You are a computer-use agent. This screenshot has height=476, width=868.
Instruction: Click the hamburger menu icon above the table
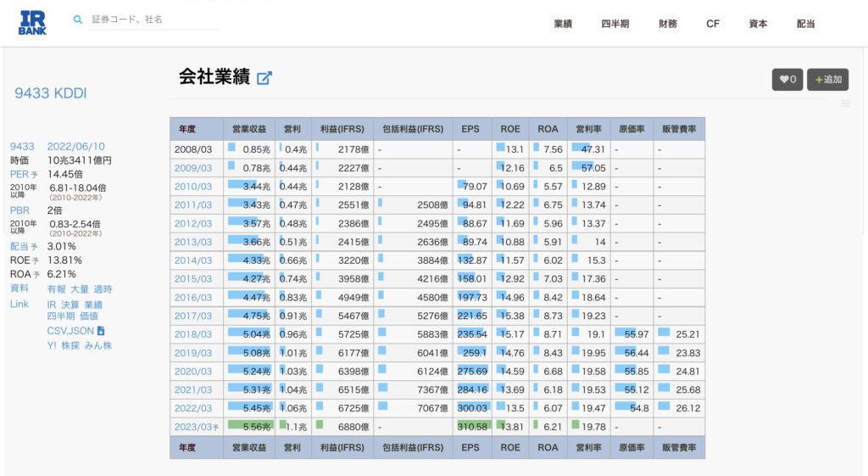point(845,103)
